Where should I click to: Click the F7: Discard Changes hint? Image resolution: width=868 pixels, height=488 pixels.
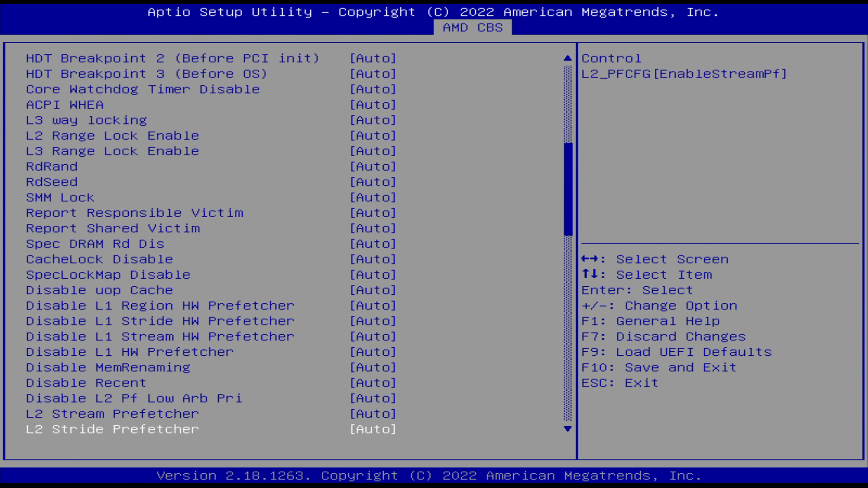[664, 337]
